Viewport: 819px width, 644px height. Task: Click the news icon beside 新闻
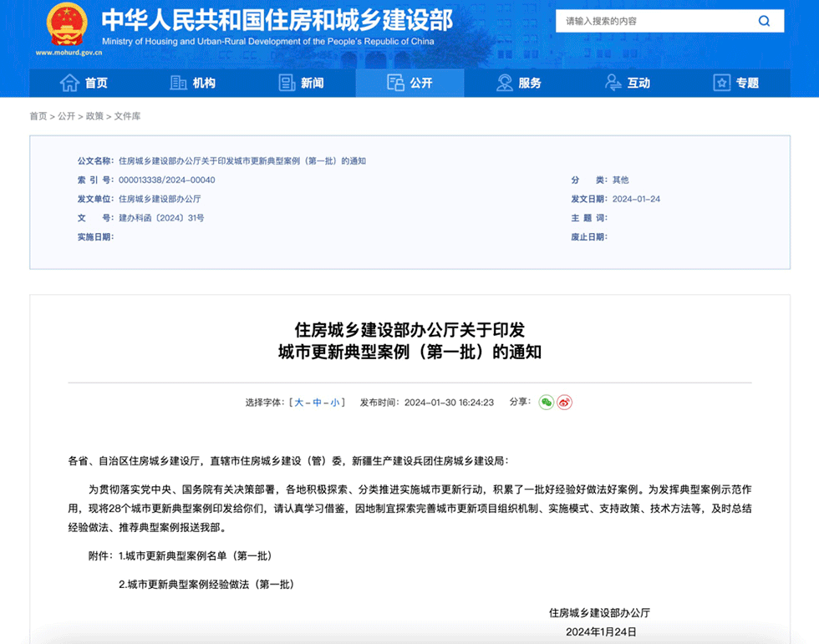tap(284, 83)
